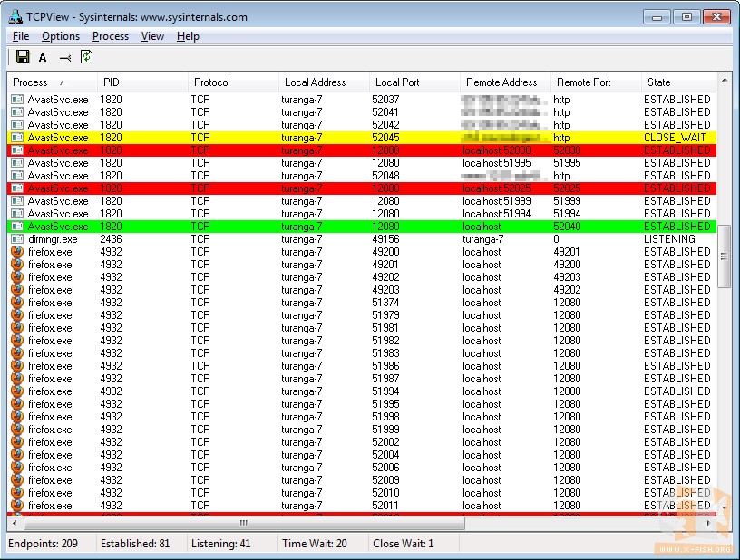Sort by the Process column header
740x560 pixels.
[53, 82]
